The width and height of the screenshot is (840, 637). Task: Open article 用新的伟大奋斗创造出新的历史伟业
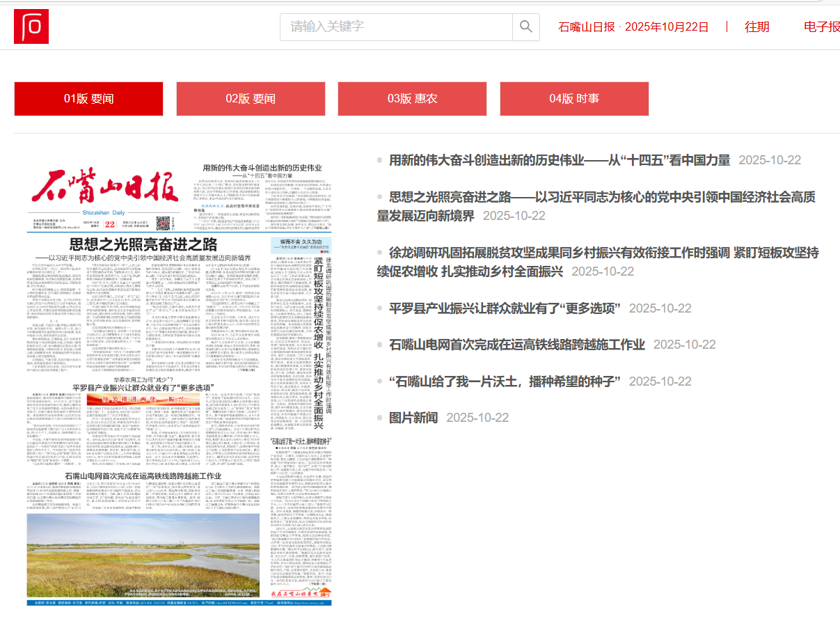(560, 160)
